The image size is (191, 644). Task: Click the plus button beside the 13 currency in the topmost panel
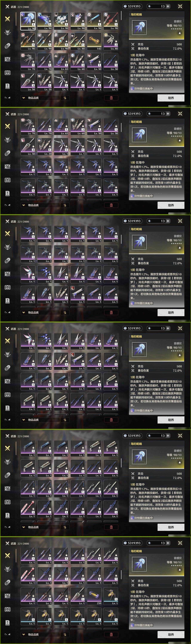point(168,6)
